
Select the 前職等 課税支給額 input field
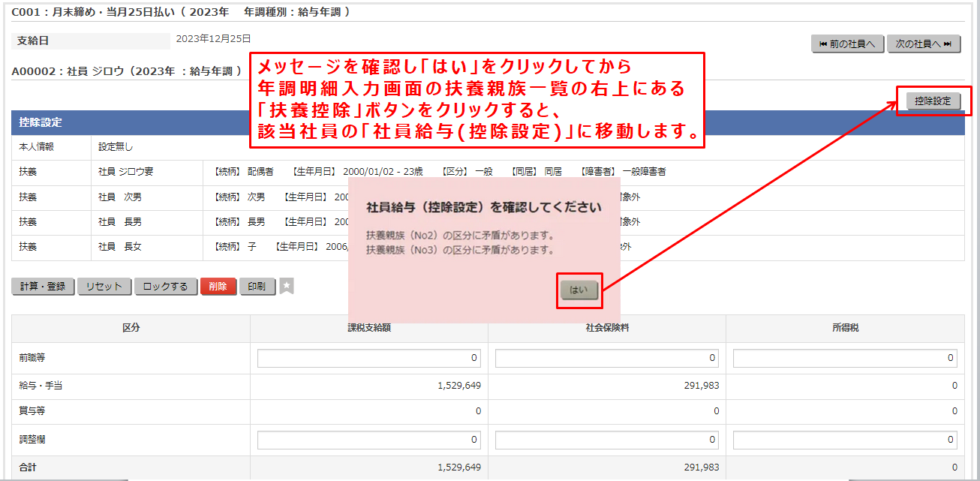[x=368, y=358]
